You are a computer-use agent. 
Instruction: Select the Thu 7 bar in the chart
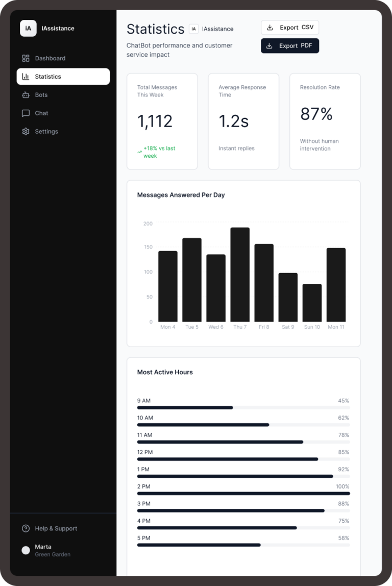tap(240, 275)
